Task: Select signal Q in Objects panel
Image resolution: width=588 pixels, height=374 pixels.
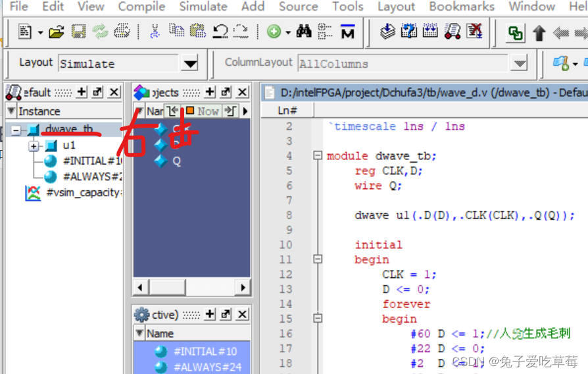Action: pos(177,161)
